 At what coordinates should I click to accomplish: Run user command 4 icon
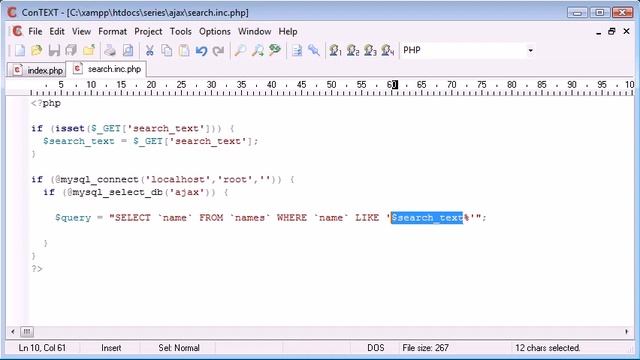pos(387,51)
